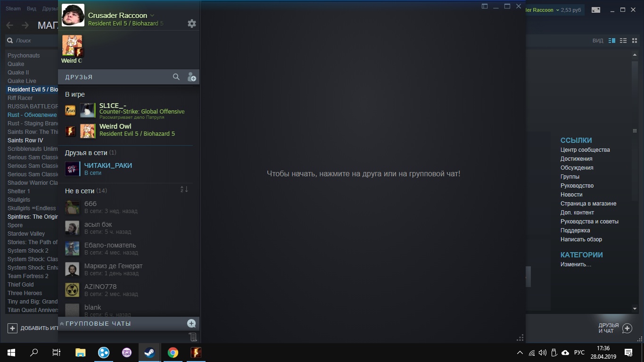Click the add friend icon
The image size is (644, 362).
[x=191, y=77]
